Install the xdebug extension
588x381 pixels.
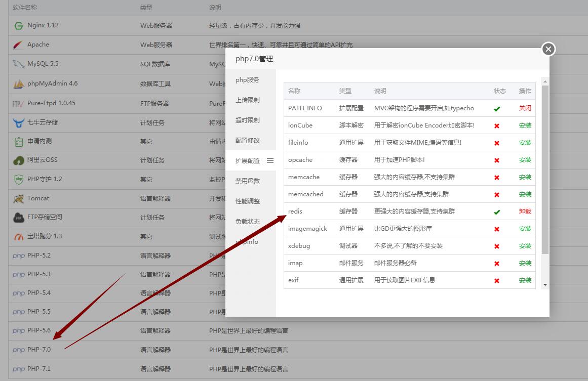pyautogui.click(x=525, y=246)
